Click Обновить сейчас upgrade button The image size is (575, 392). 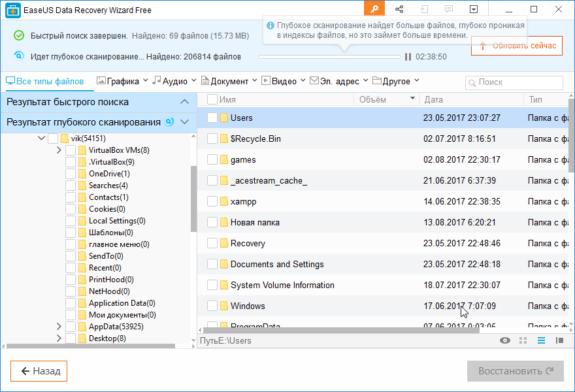tap(517, 46)
